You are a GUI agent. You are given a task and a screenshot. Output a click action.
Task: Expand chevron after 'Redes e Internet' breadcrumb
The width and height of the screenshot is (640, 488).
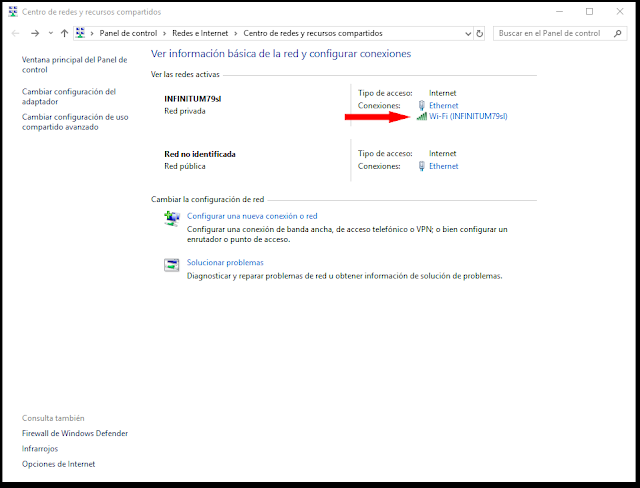click(x=236, y=33)
